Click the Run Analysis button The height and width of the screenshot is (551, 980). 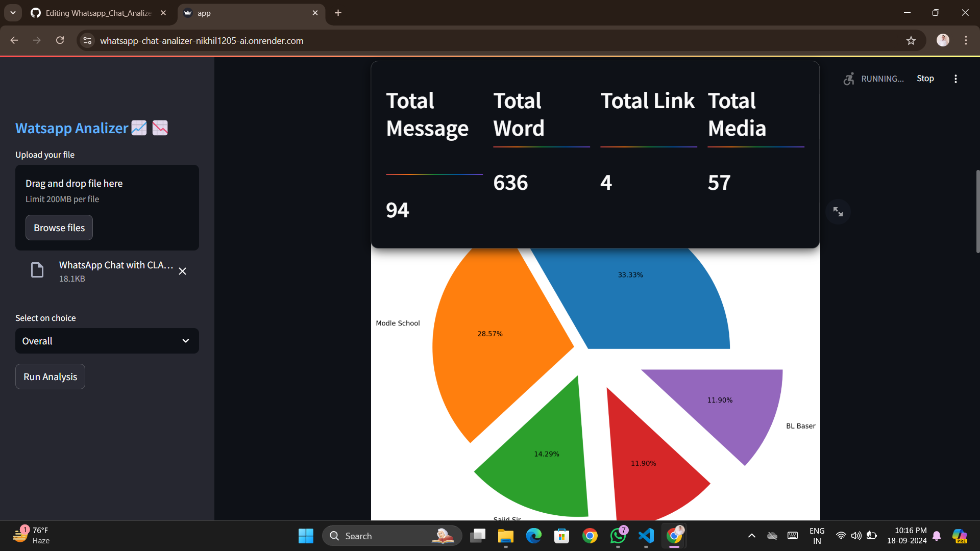click(x=50, y=377)
